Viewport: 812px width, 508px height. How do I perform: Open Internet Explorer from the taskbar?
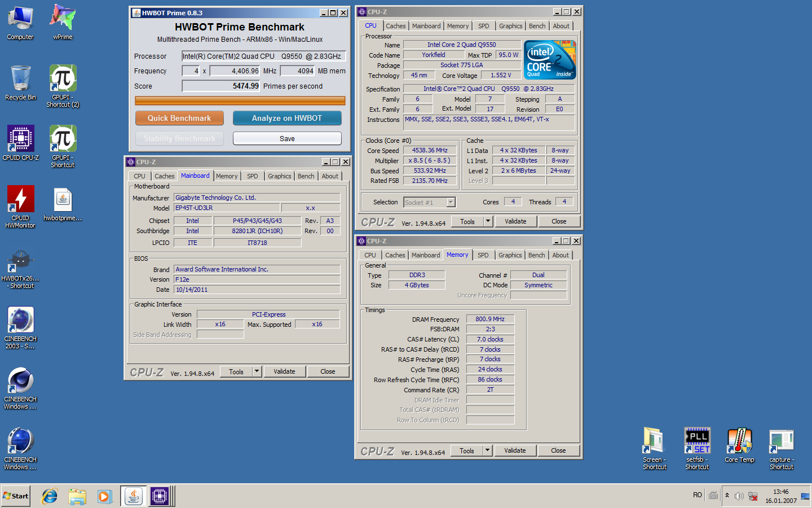click(50, 496)
